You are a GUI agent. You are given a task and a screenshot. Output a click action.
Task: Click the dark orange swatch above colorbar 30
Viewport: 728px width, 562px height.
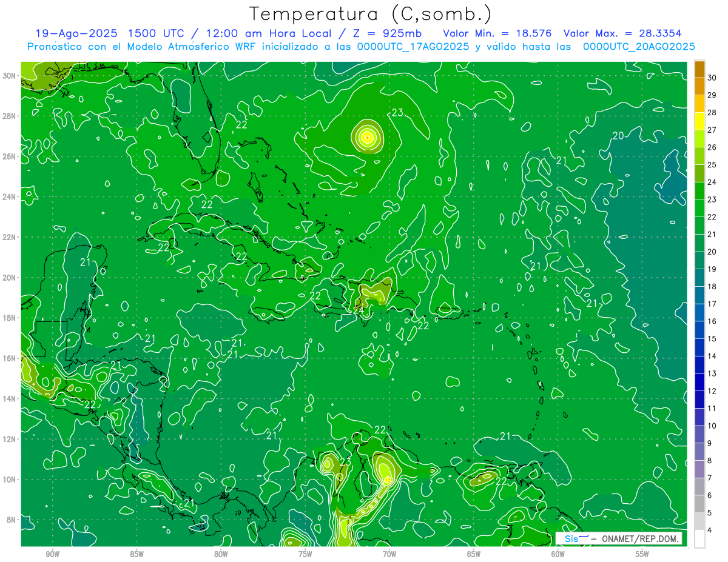click(699, 69)
